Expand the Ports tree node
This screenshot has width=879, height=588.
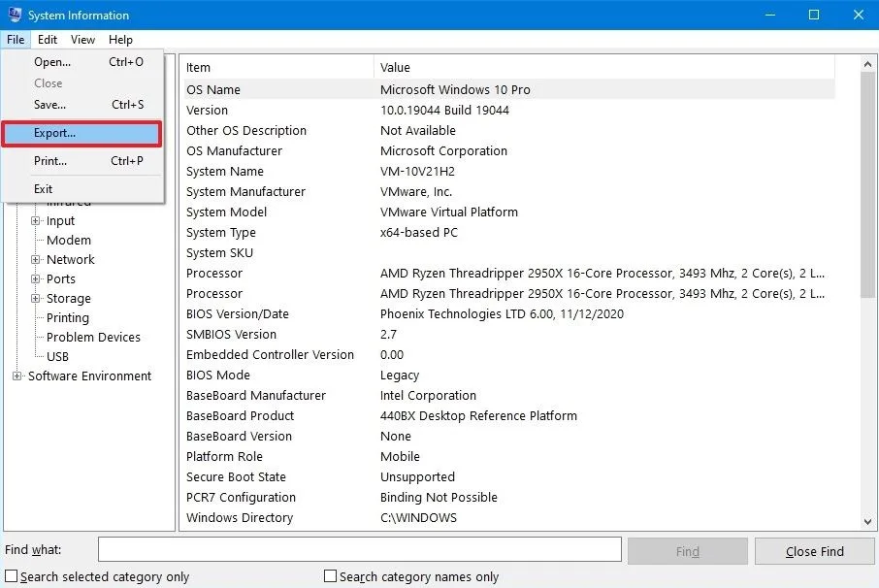point(35,279)
